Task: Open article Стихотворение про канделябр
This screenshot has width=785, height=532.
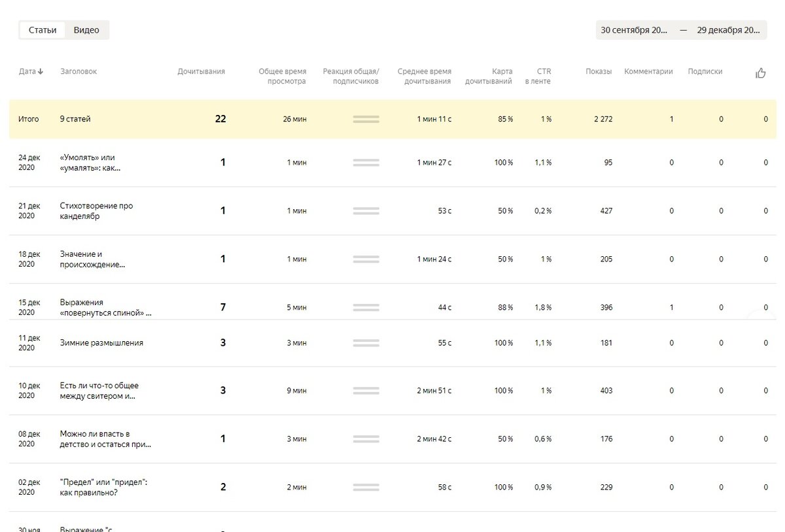Action: 96,211
